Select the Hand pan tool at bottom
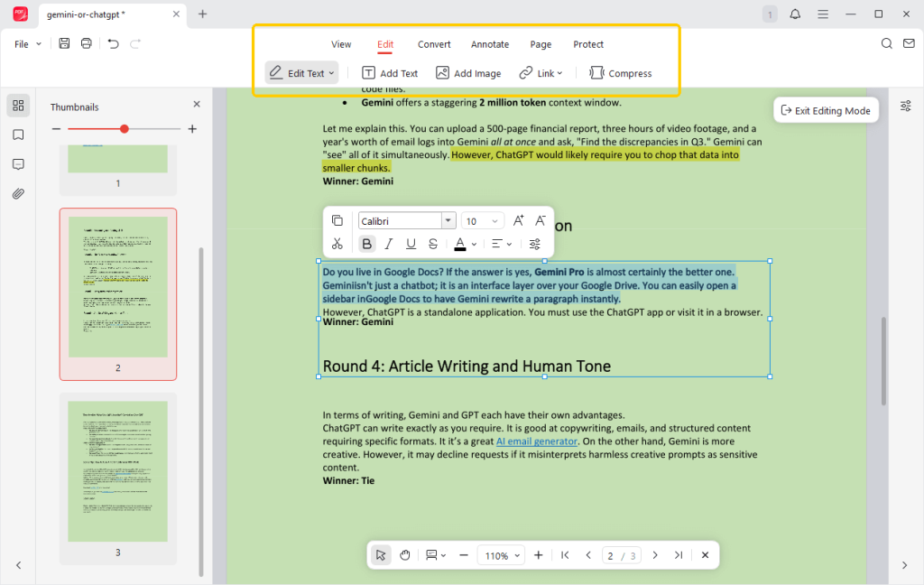Screen dimensions: 924x585 pyautogui.click(x=404, y=554)
